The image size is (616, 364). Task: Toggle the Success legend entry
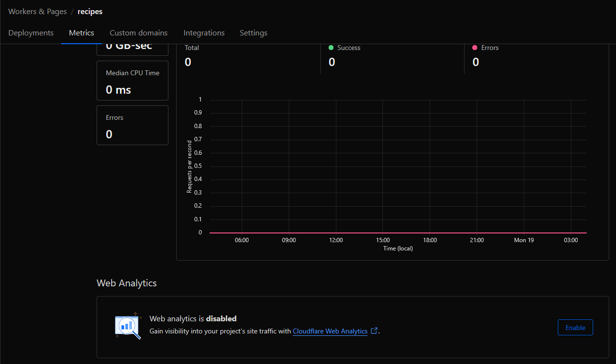[344, 48]
